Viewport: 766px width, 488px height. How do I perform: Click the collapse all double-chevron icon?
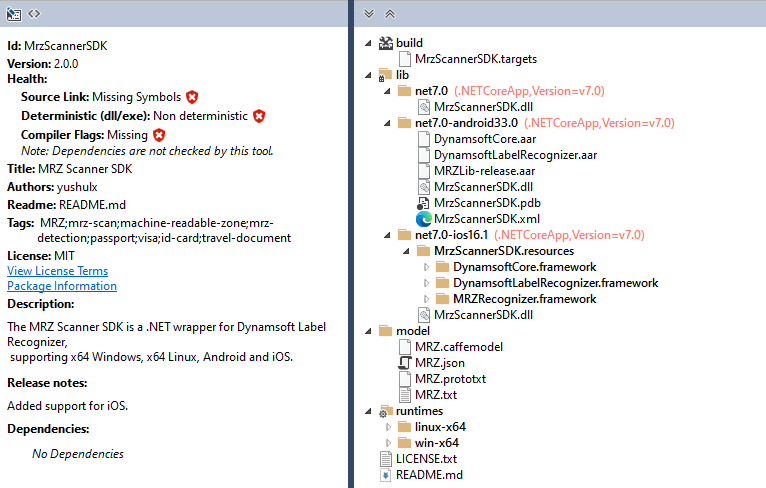(390, 14)
